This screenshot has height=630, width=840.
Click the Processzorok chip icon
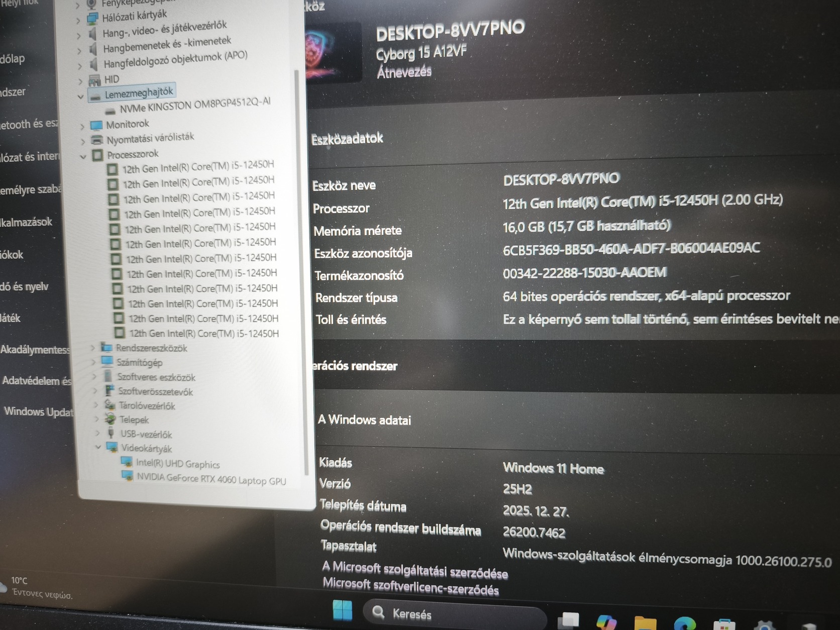pyautogui.click(x=97, y=155)
